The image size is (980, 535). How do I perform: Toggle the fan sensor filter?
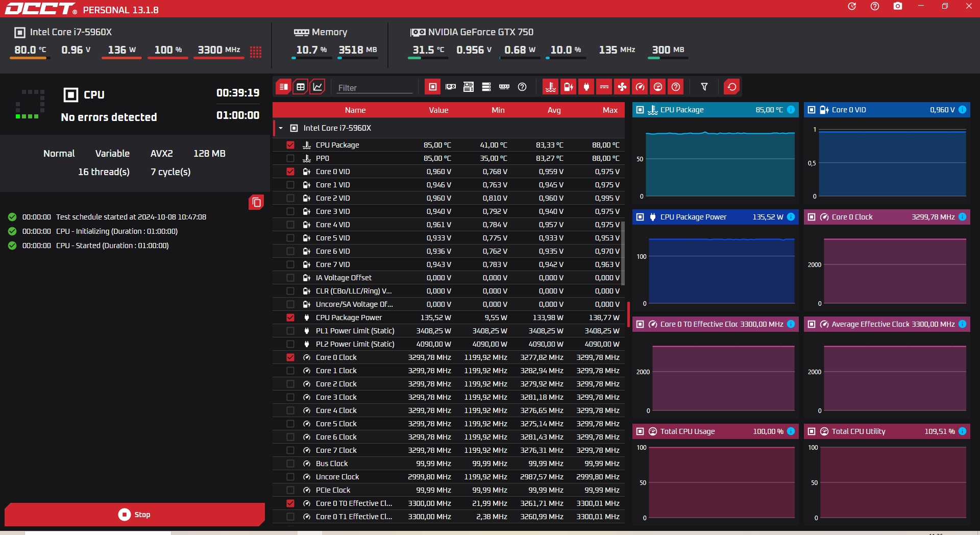point(622,87)
